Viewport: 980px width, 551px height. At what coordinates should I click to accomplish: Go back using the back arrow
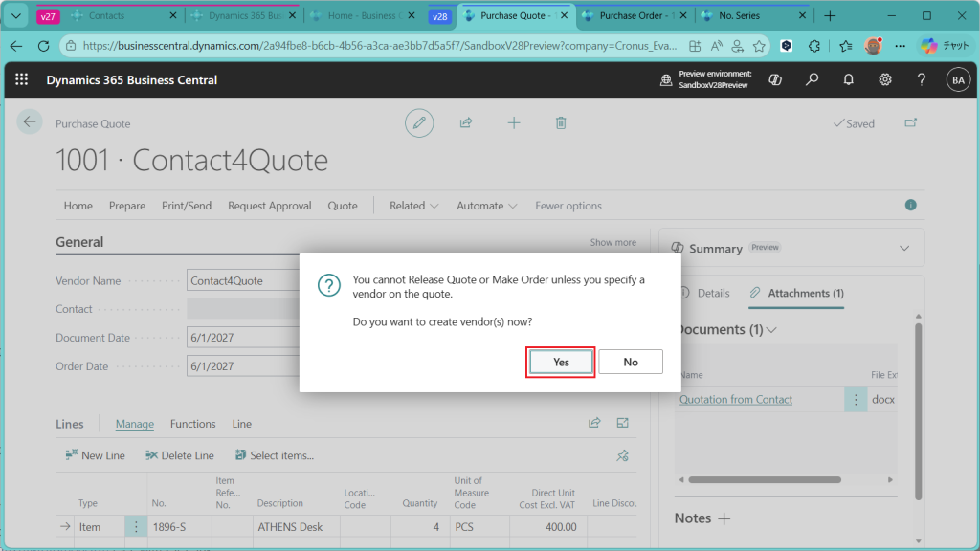click(29, 121)
